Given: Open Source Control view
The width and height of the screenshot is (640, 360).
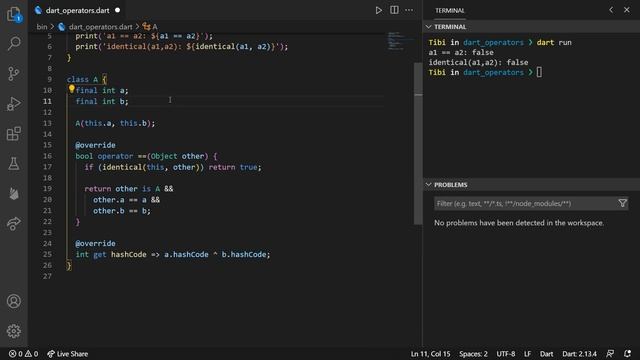Looking at the screenshot, I should click(14, 73).
